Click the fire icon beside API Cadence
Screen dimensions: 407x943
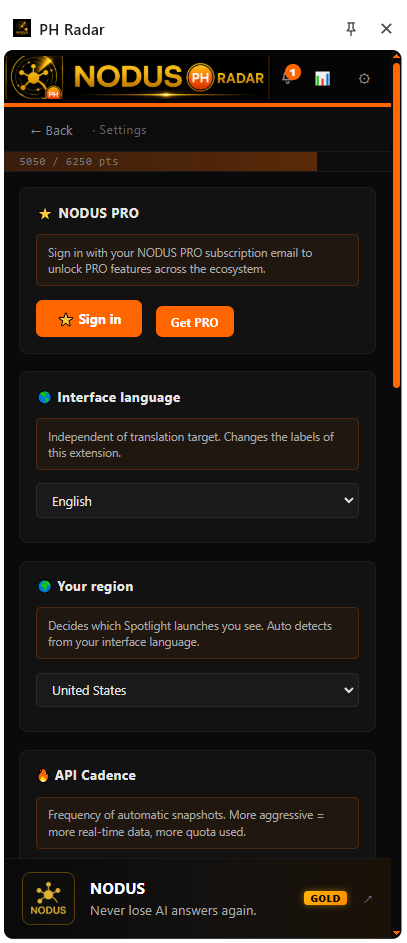pyautogui.click(x=43, y=775)
